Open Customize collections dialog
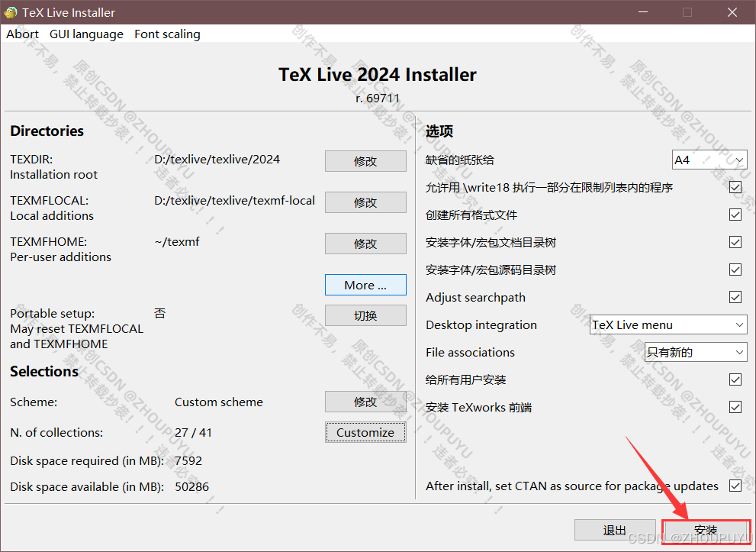Viewport: 756px width, 552px height. (x=365, y=432)
